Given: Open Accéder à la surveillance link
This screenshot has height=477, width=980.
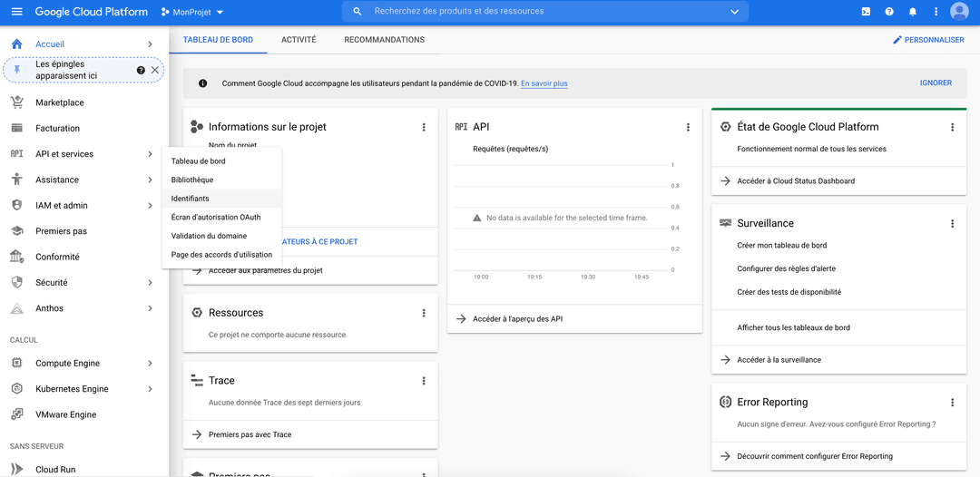Looking at the screenshot, I should click(x=779, y=360).
